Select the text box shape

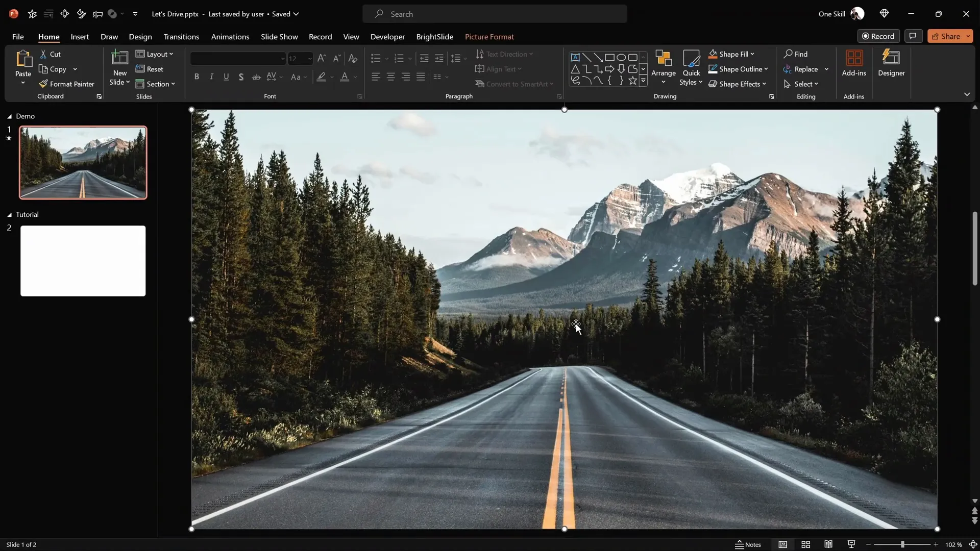(575, 57)
